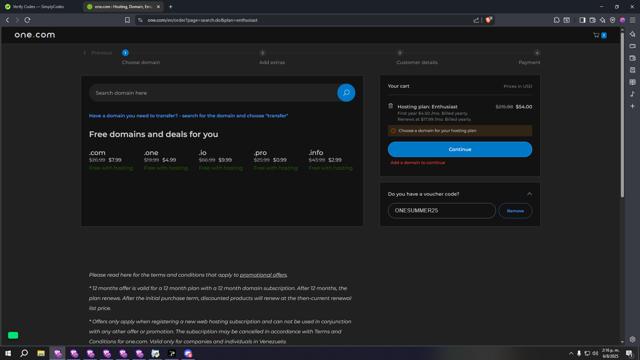The image size is (640, 360).
Task: Switch to the SimplyCodes browser tab
Action: coord(39,7)
